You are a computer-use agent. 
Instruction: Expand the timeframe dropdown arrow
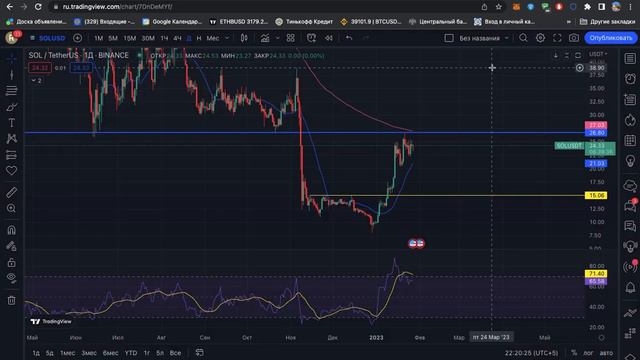point(227,38)
